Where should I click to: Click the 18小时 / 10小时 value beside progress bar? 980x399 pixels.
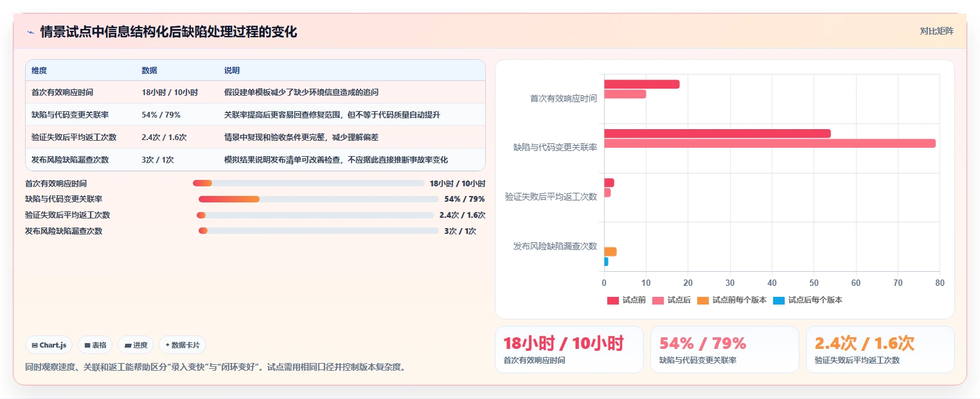458,183
